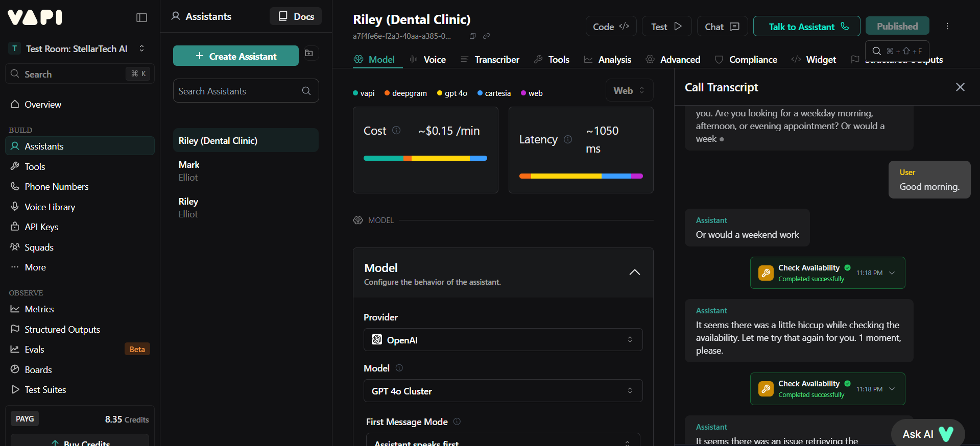Click the Cost breakdown bar
This screenshot has width=980, height=446.
tap(425, 158)
